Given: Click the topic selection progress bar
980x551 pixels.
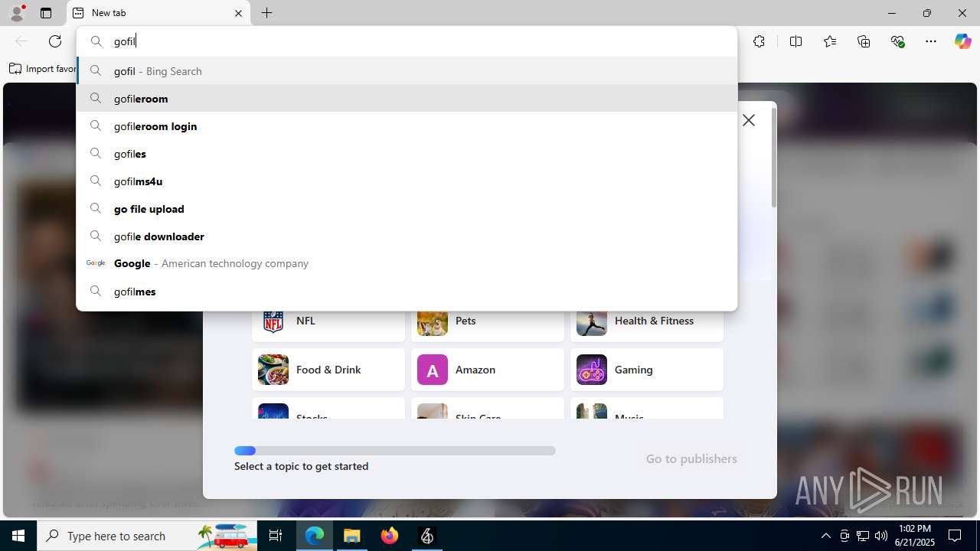Looking at the screenshot, I should (x=395, y=451).
